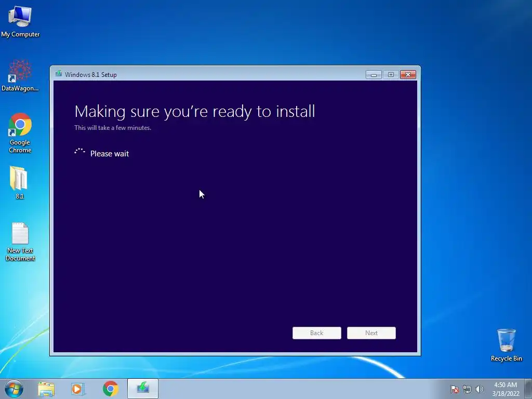Launch Windows Media Player from the taskbar
Screen dimensions: 532x399
(78, 389)
